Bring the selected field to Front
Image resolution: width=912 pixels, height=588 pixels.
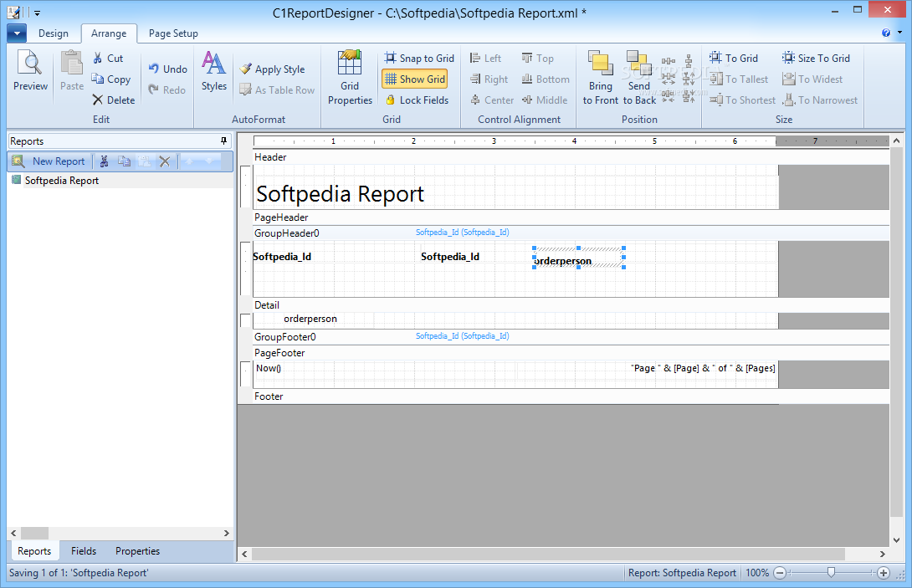tap(600, 77)
